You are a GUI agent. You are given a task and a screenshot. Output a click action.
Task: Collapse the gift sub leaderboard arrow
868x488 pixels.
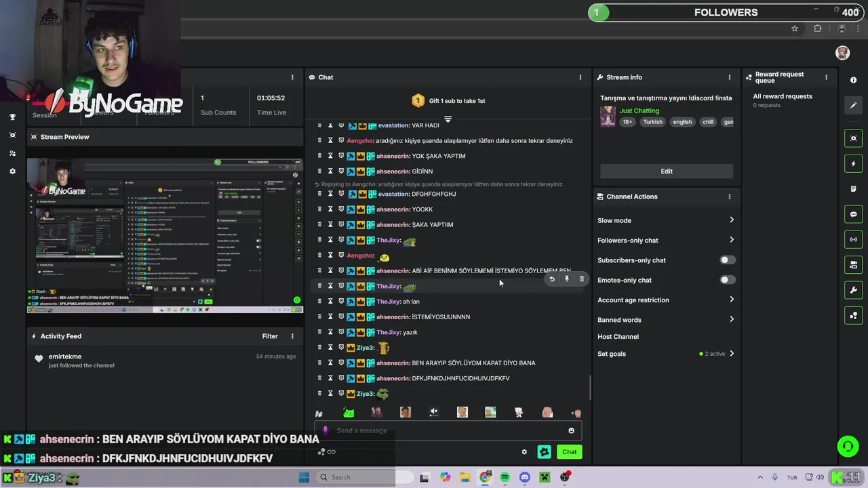[448, 119]
